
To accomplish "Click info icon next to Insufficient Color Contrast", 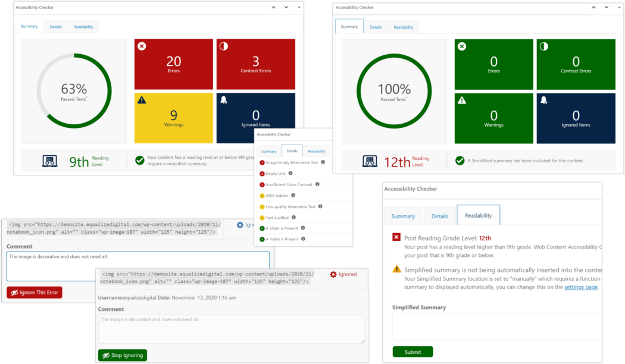I will coord(317,184).
